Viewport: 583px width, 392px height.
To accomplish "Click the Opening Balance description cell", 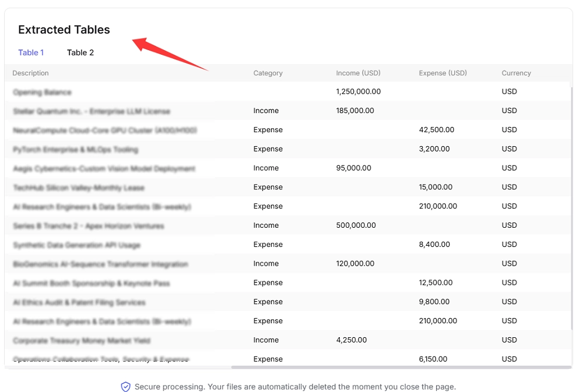I will coord(42,92).
